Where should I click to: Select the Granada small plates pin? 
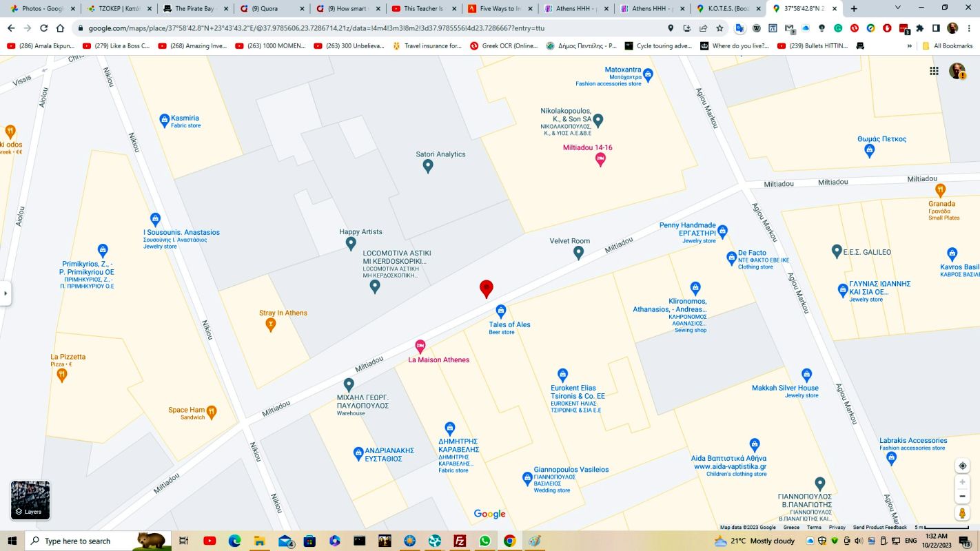point(940,190)
